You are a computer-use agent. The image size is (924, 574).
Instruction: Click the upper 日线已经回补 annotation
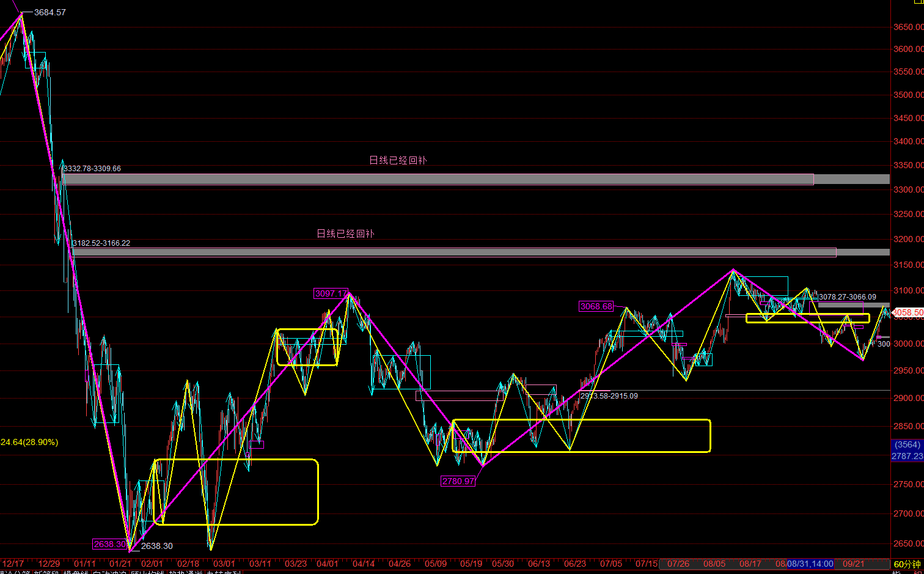pyautogui.click(x=398, y=160)
